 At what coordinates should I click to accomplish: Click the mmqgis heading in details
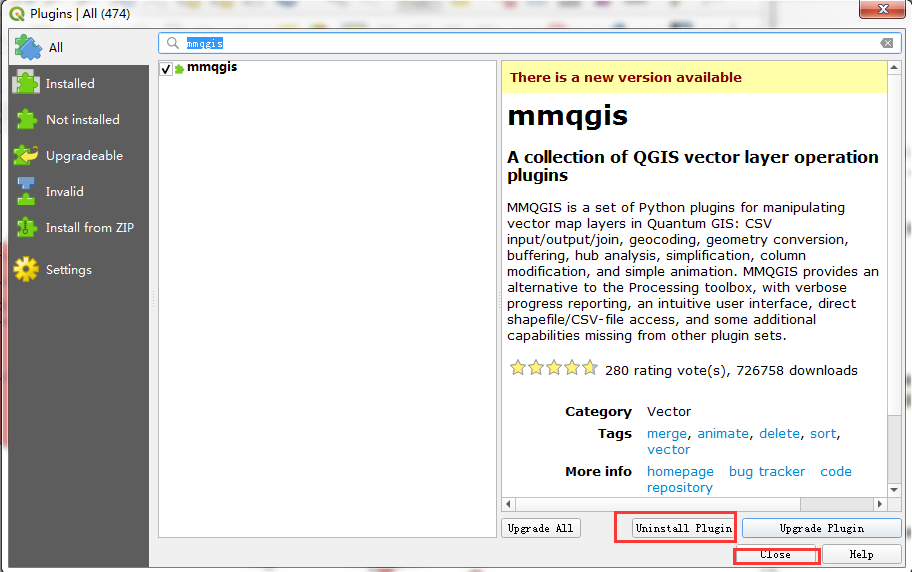(x=567, y=115)
